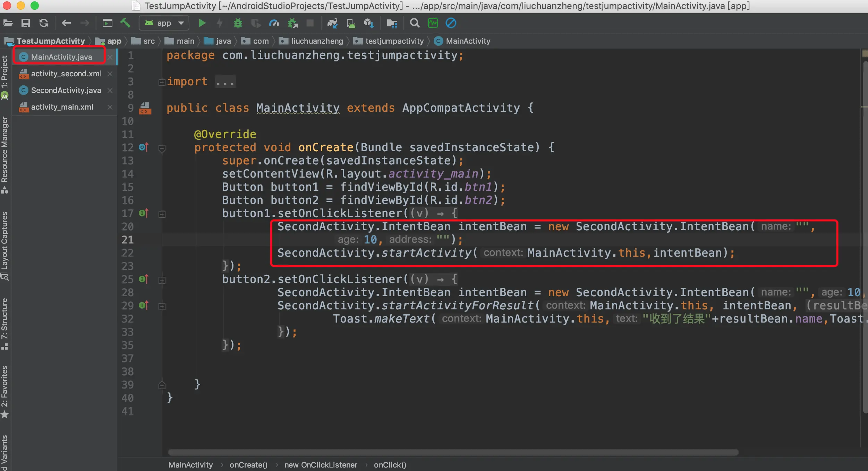
Task: Click the Save All floppy disk icon
Action: (26, 23)
